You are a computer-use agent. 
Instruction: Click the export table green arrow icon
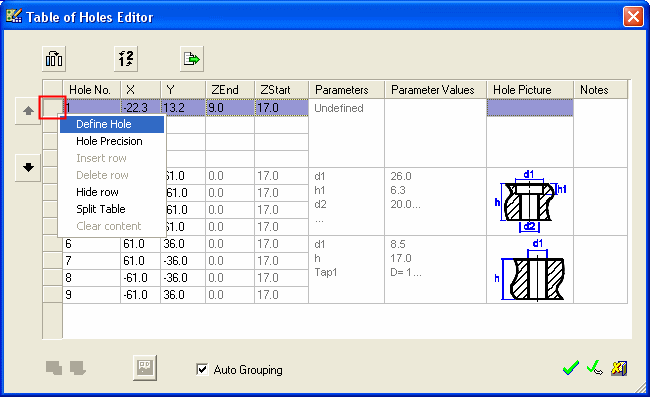click(x=192, y=59)
